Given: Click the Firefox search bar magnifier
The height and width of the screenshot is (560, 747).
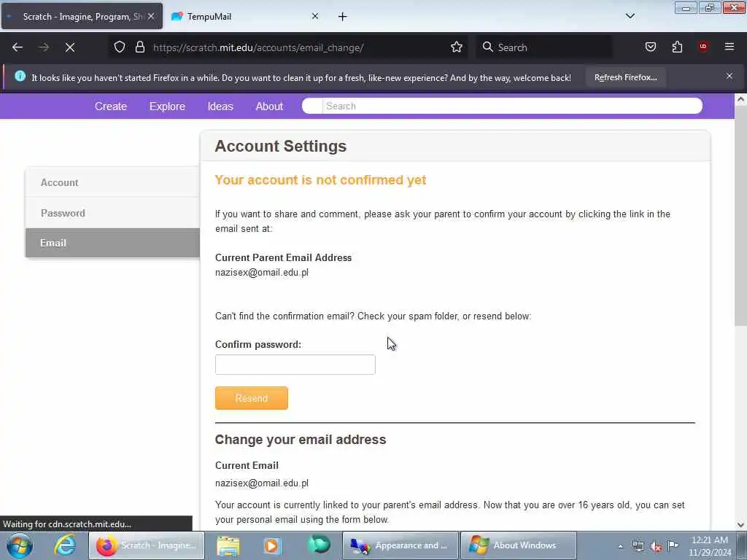Looking at the screenshot, I should (487, 47).
